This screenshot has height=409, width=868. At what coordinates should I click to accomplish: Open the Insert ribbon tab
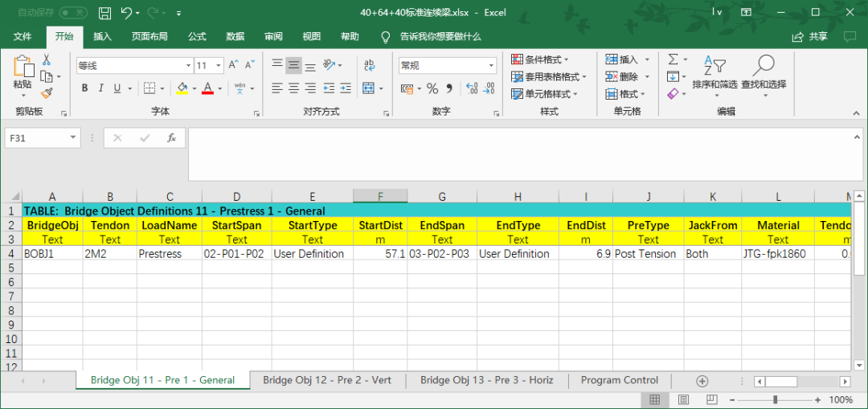102,36
